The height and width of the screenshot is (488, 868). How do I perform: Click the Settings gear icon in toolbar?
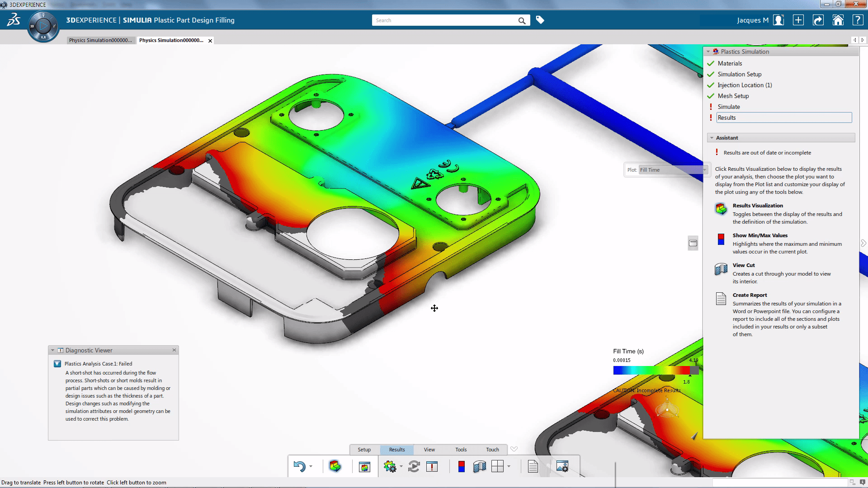(391, 467)
